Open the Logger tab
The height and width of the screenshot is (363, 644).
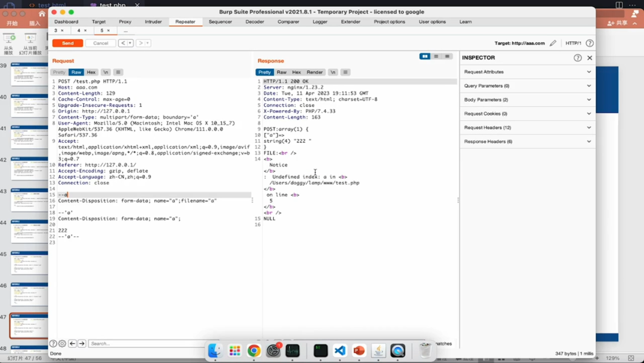tap(320, 21)
